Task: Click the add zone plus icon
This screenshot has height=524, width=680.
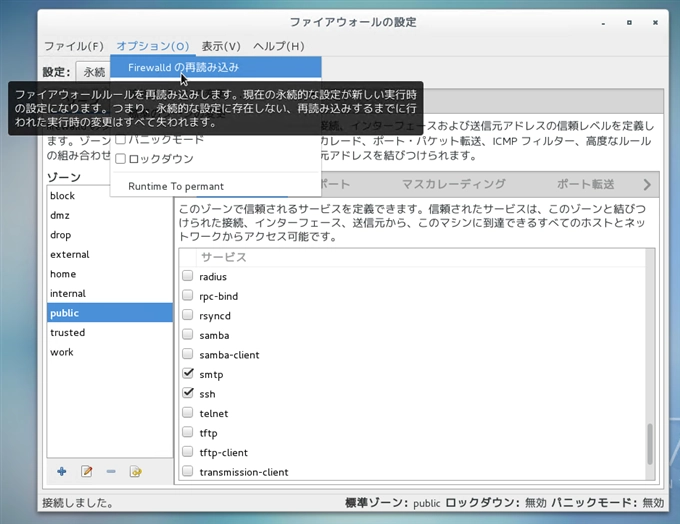Action: [62, 472]
